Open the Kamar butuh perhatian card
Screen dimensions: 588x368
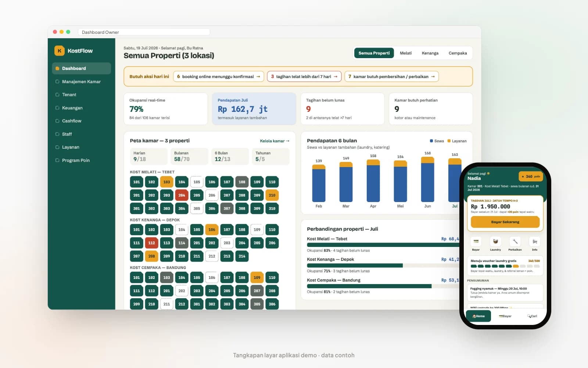(x=431, y=109)
